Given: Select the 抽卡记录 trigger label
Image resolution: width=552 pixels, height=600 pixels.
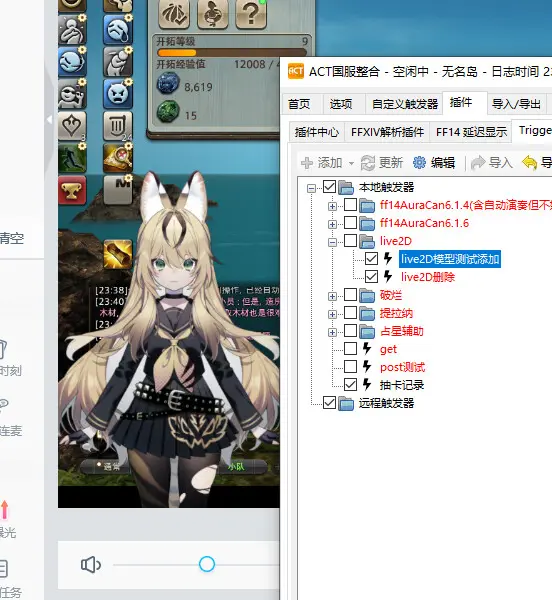Looking at the screenshot, I should (x=402, y=385).
